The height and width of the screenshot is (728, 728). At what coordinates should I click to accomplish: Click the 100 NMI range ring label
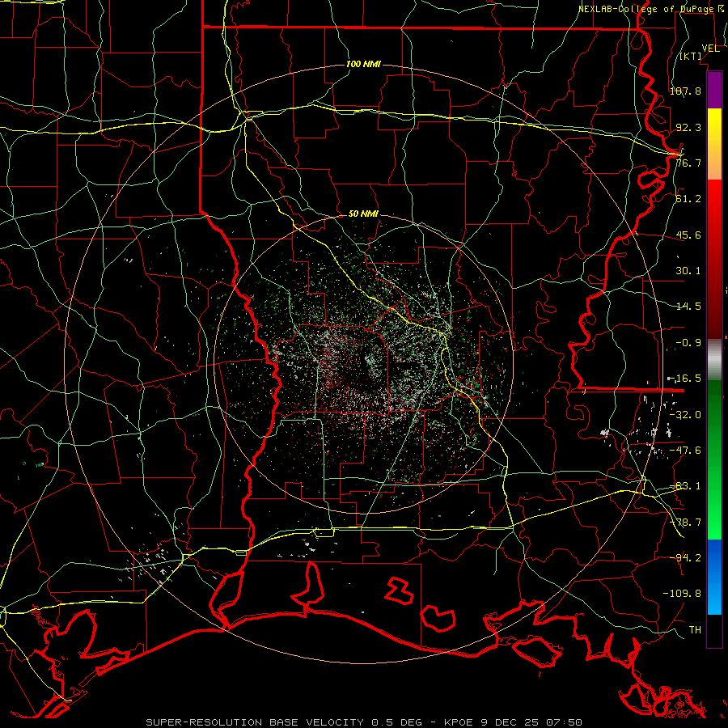coord(363,64)
